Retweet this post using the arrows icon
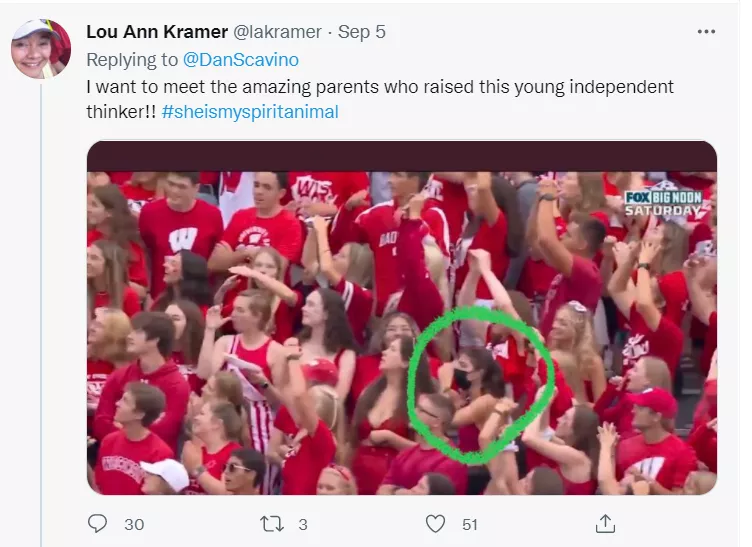 tap(271, 523)
